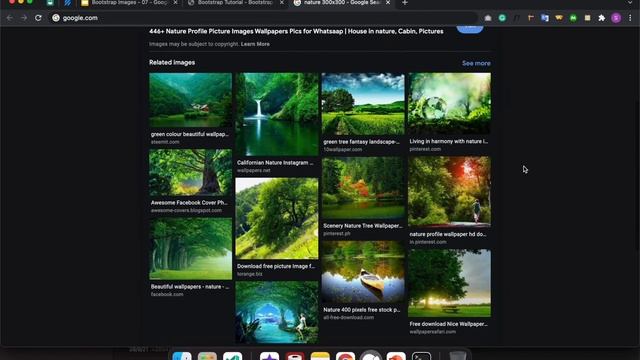
Task: Click the 'pinterest.com' source under Living in harmony
Action: point(425,149)
